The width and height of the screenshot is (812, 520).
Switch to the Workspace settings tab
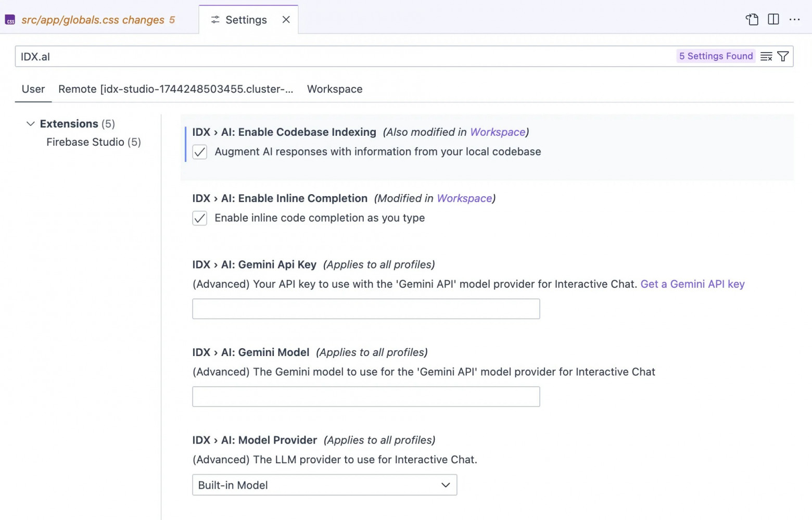(335, 89)
